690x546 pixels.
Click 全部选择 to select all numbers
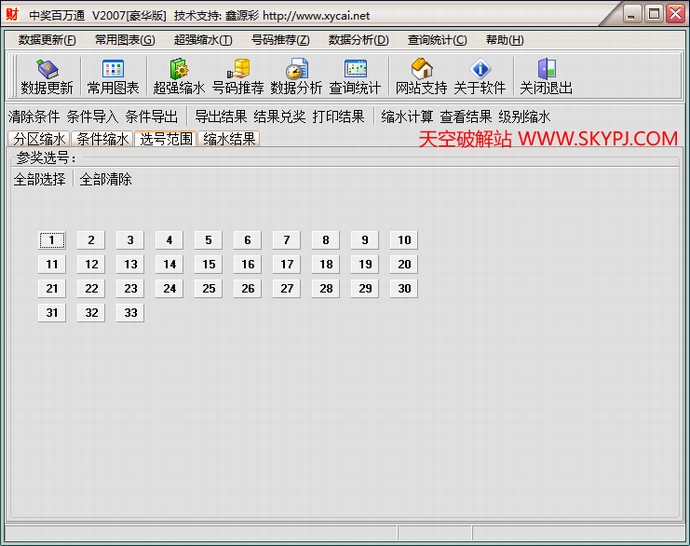tap(40, 180)
